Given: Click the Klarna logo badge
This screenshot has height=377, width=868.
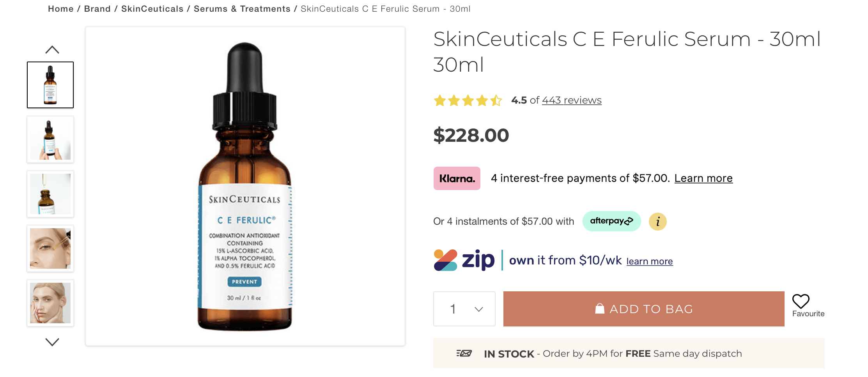Looking at the screenshot, I should click(x=457, y=178).
